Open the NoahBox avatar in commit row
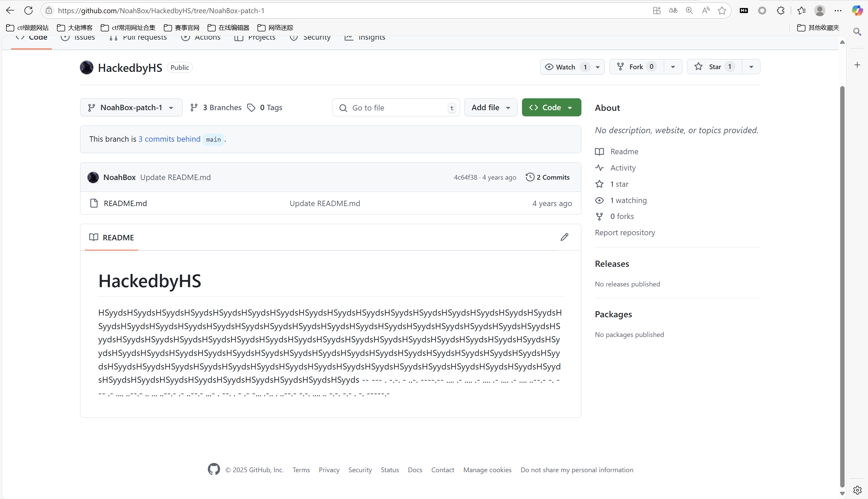 click(x=93, y=177)
